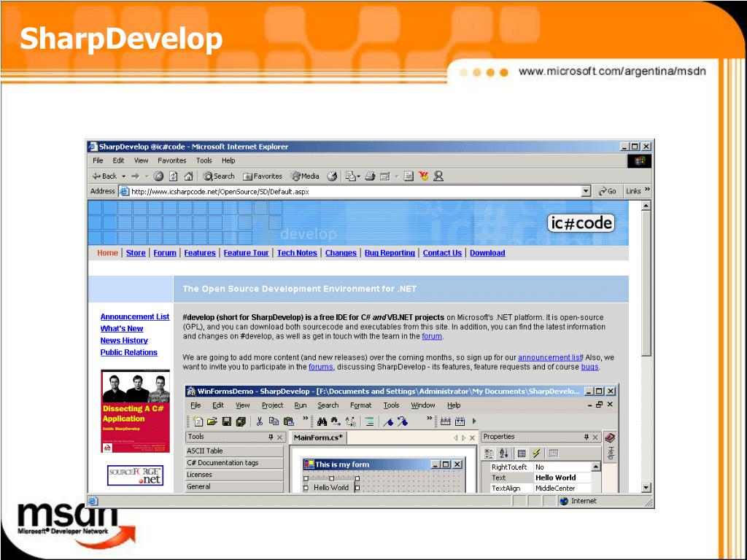Stop page loading with the Stop icon
This screenshot has width=747, height=560.
pos(158,176)
